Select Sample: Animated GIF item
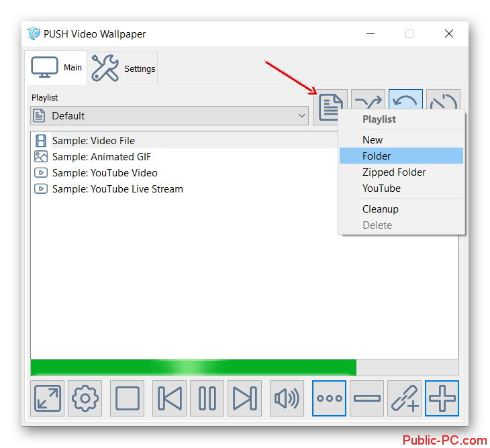This screenshot has height=448, width=490. click(x=185, y=157)
